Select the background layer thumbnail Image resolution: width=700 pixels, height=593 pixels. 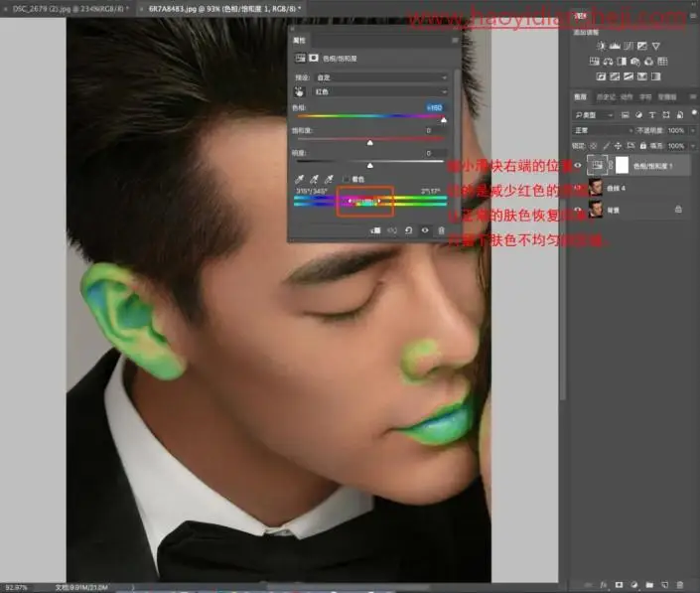pyautogui.click(x=595, y=210)
